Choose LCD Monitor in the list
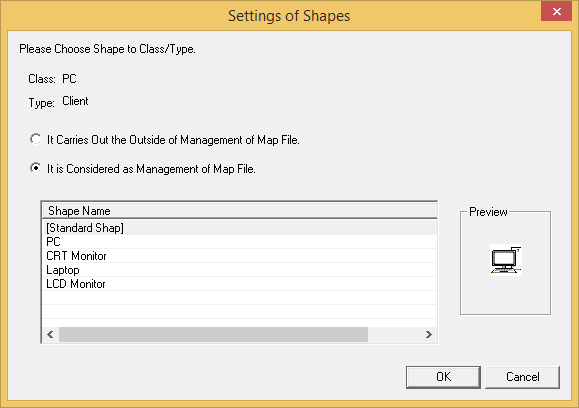Image resolution: width=579 pixels, height=408 pixels. (x=240, y=284)
